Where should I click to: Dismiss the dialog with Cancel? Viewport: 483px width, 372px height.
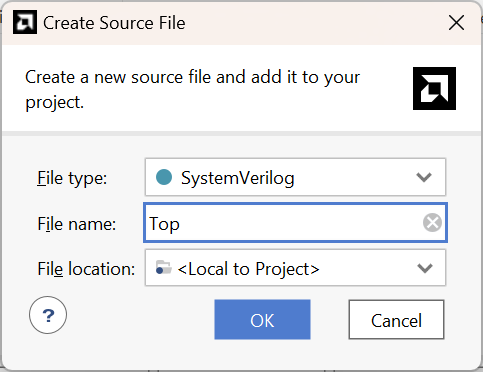click(396, 320)
